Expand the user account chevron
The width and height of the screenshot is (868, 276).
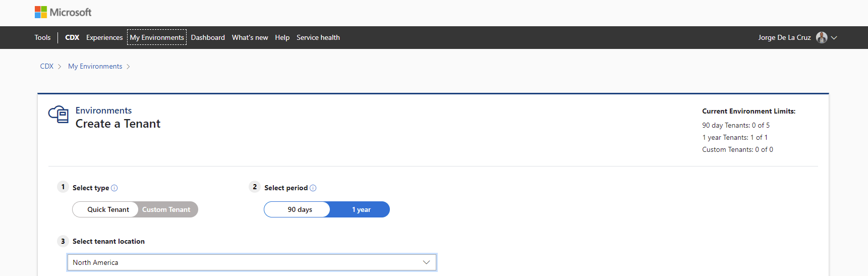point(834,38)
